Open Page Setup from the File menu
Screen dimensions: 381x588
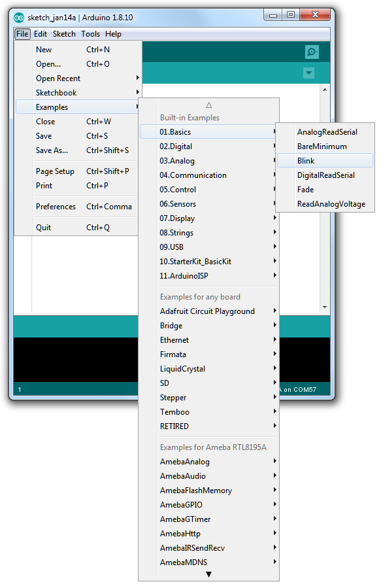pos(78,171)
